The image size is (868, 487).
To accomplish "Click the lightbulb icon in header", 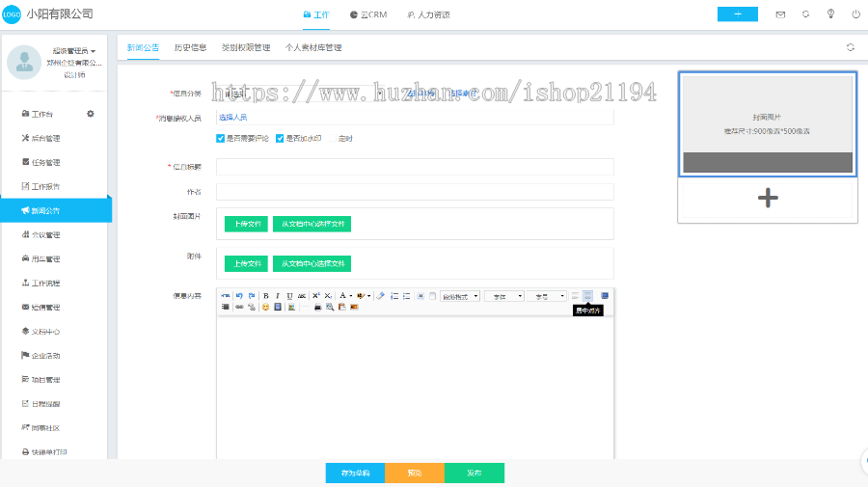I will 830,14.
